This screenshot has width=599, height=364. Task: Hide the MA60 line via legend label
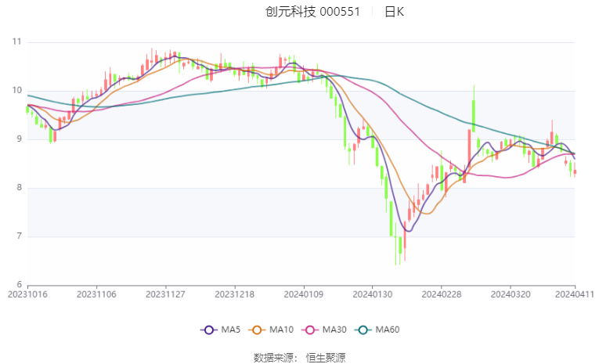click(x=388, y=330)
